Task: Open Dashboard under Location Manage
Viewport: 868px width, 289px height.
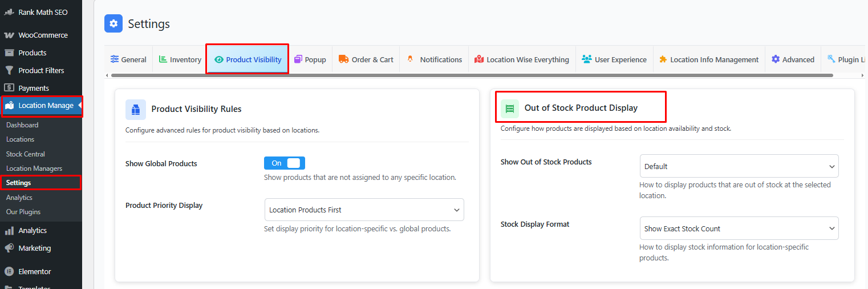Action: (x=22, y=125)
